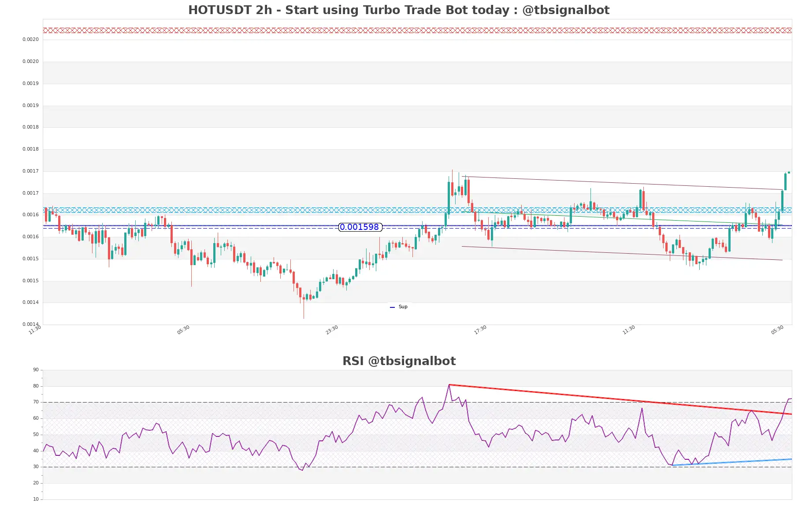798x532 pixels.
Task: Click the RSI axis value 30
Action: 36,467
